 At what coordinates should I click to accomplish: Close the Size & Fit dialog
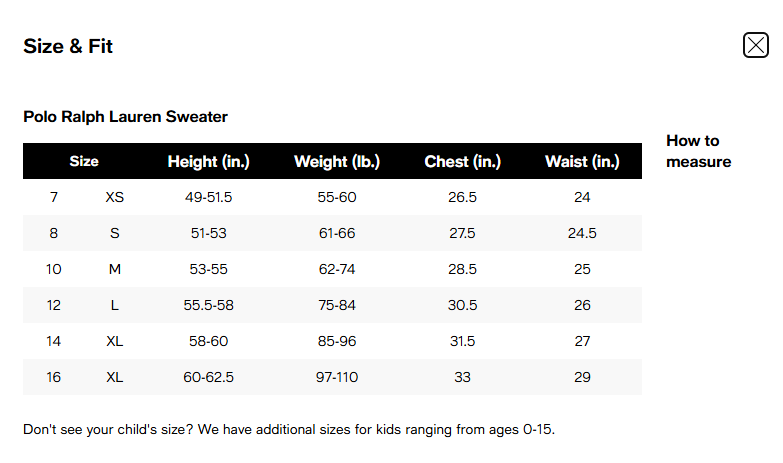755,45
